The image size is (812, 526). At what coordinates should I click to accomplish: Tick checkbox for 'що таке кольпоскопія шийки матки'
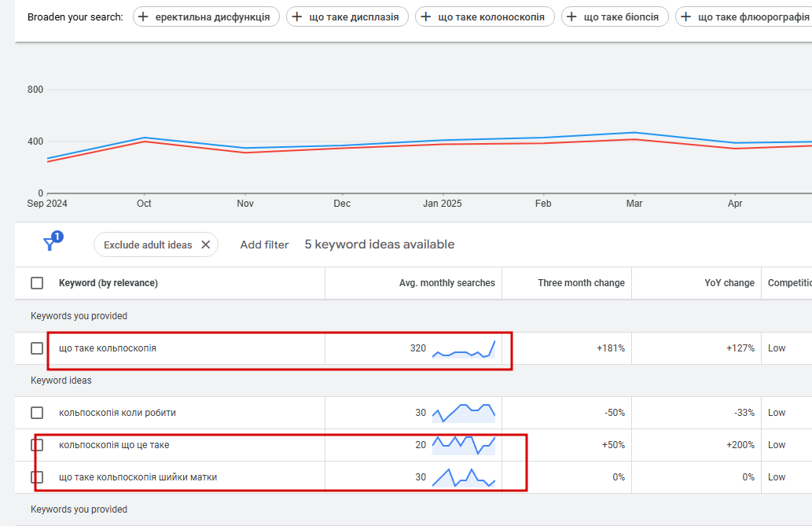click(37, 477)
